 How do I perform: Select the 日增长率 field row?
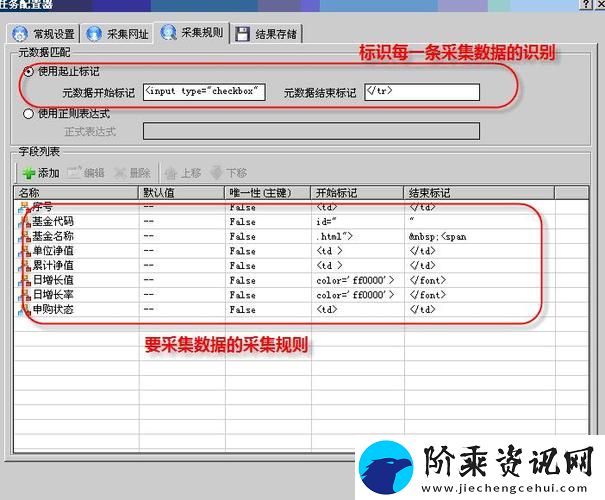pyautogui.click(x=301, y=295)
